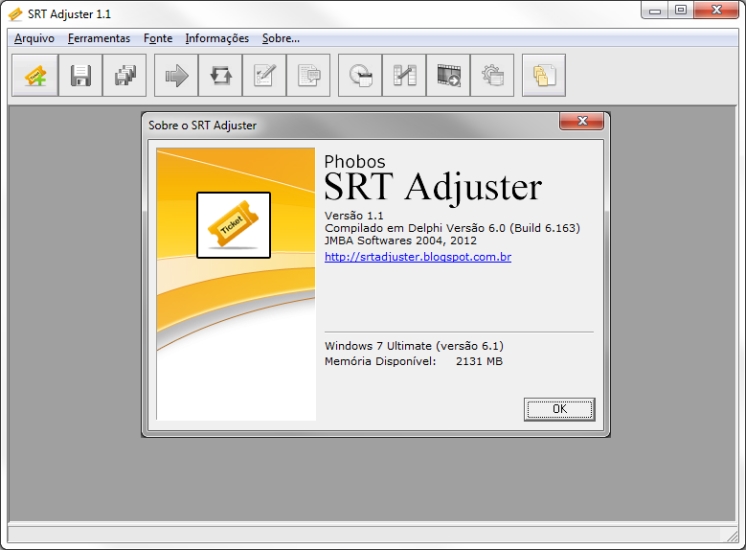Click the clock time adjustment icon
Viewport: 746px width, 550px height.
tap(360, 76)
